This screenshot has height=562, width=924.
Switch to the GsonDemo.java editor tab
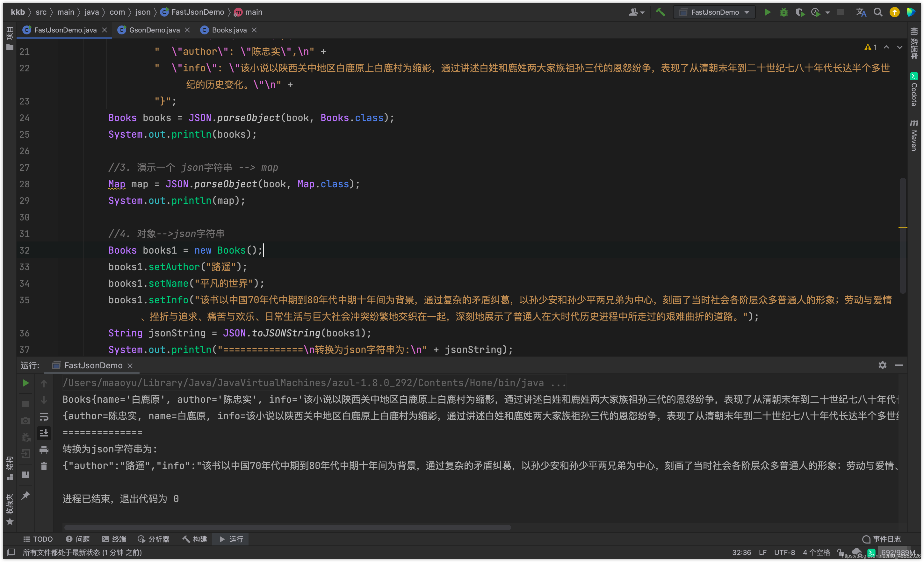click(x=154, y=30)
